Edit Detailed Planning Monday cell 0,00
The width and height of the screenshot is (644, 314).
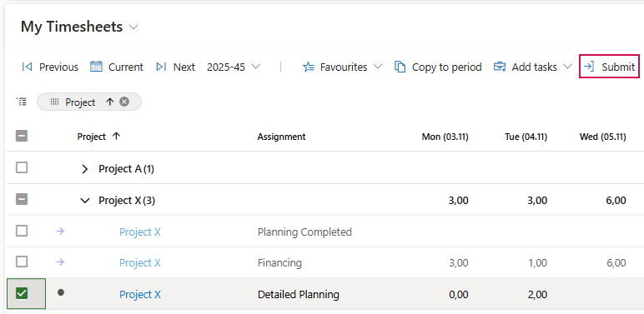pos(459,294)
